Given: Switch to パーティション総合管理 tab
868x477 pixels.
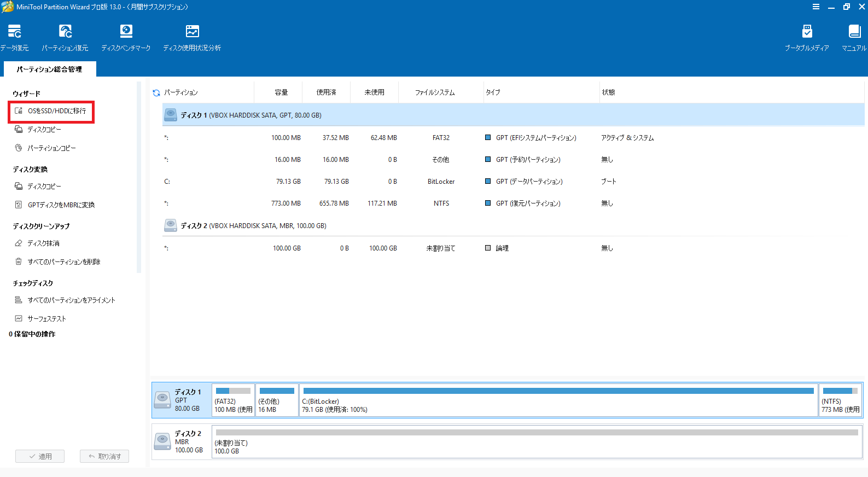Looking at the screenshot, I should 50,69.
